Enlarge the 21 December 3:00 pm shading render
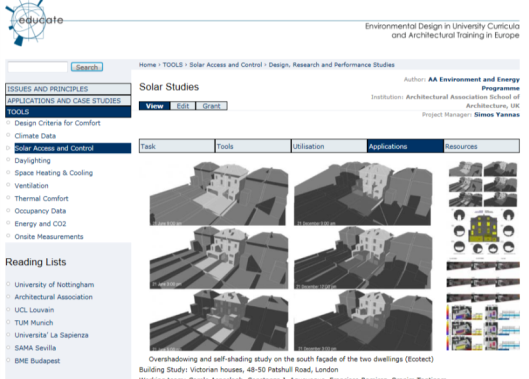The height and width of the screenshot is (379, 529). point(363,321)
